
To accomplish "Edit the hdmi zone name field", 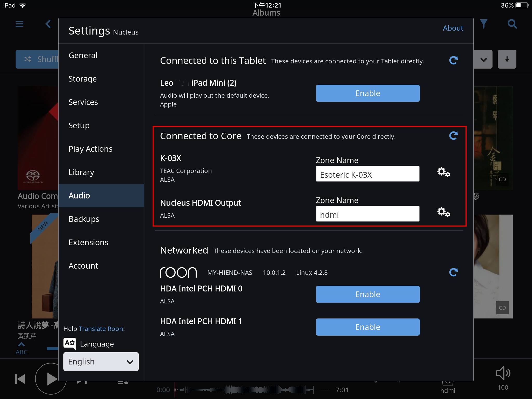I will (368, 214).
